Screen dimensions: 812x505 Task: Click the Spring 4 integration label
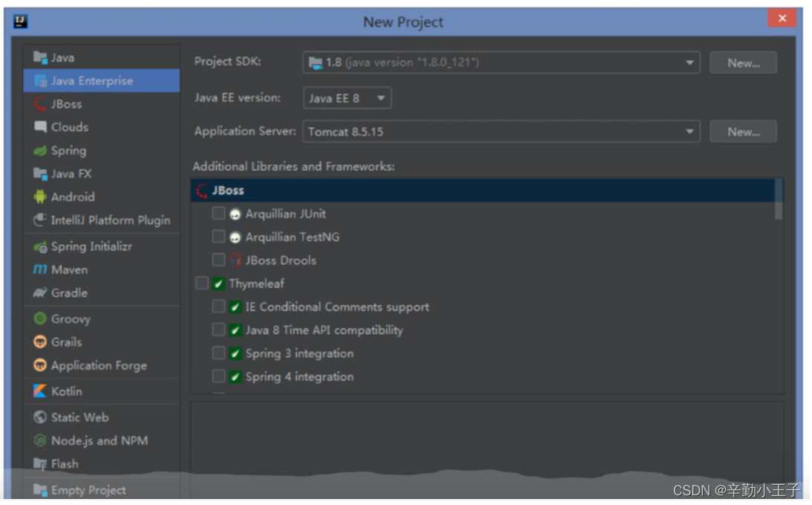(x=299, y=377)
